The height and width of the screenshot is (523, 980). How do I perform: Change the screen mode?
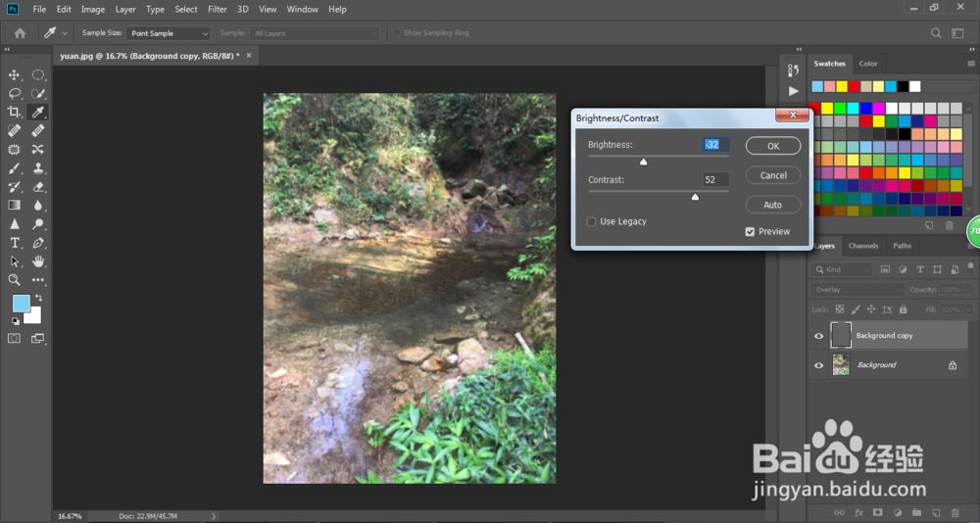[x=38, y=338]
